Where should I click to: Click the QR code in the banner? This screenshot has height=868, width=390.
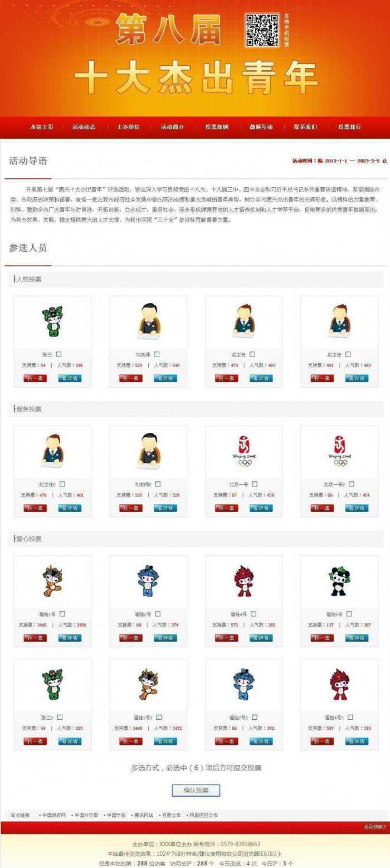262,30
